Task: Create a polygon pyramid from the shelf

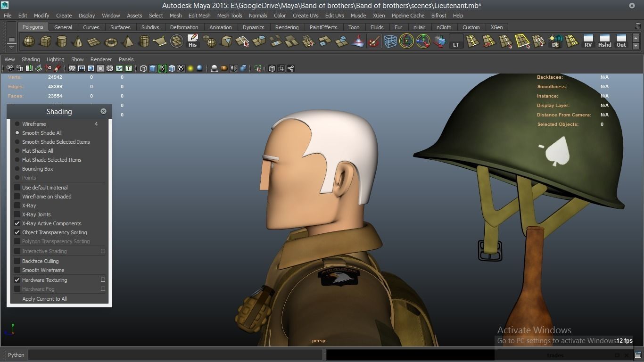Action: point(127,41)
